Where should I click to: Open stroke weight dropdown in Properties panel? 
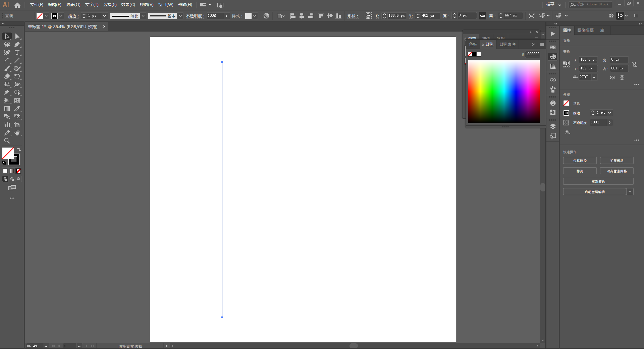610,113
